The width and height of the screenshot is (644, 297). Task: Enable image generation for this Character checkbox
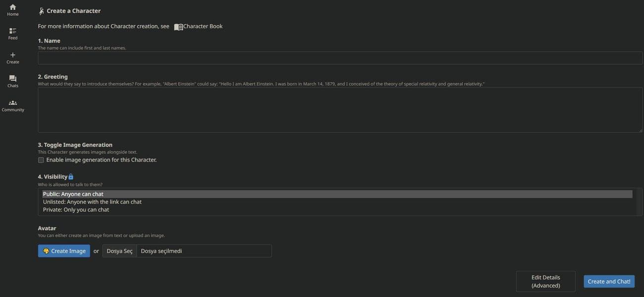click(x=41, y=160)
